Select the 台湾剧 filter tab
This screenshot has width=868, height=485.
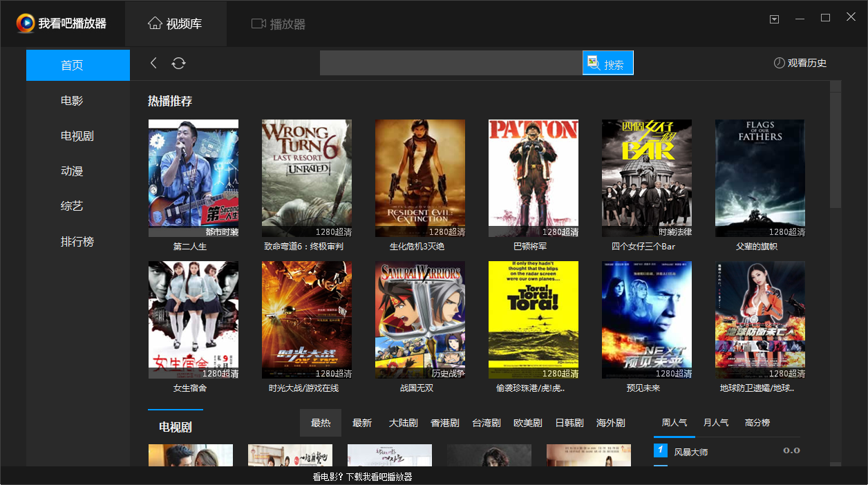(x=487, y=423)
